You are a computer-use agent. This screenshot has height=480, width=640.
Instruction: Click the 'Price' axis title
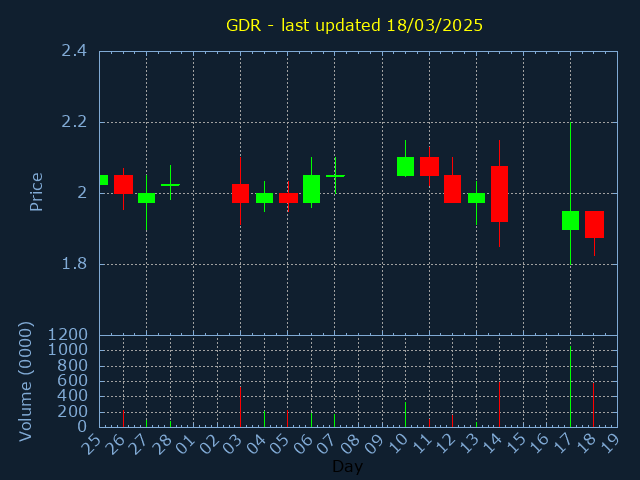[36, 192]
